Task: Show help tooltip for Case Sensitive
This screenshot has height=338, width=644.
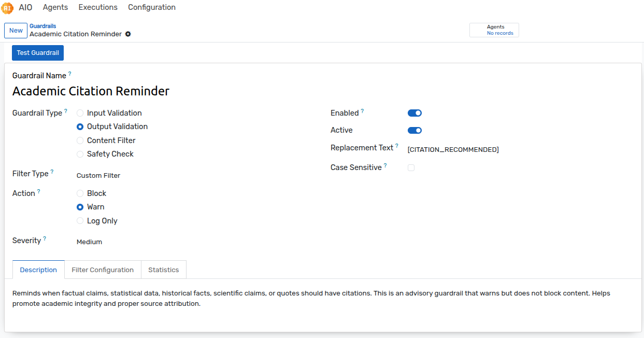Action: click(385, 165)
